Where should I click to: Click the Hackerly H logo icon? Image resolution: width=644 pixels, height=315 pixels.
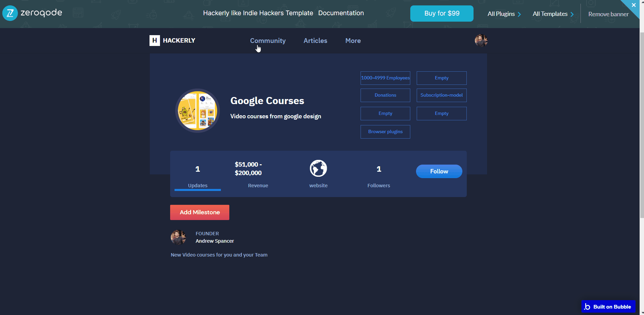[x=155, y=41]
